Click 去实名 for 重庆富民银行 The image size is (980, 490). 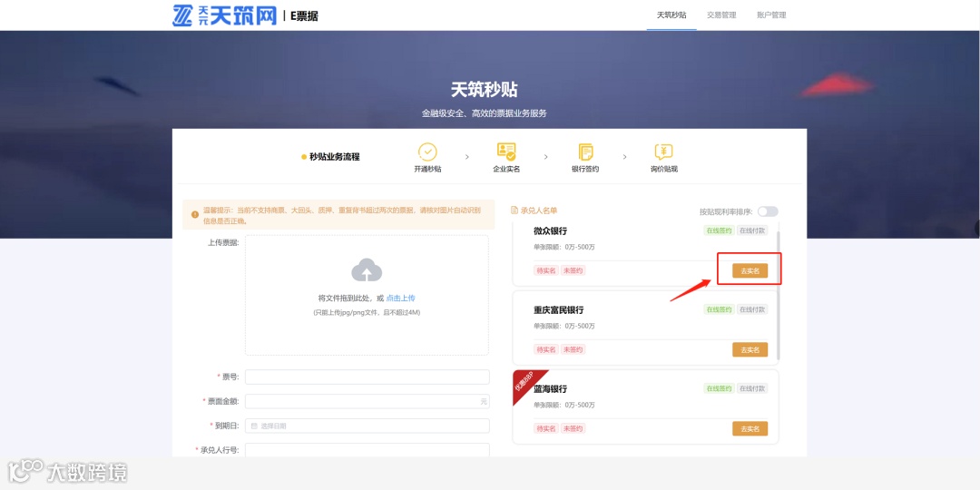(750, 350)
